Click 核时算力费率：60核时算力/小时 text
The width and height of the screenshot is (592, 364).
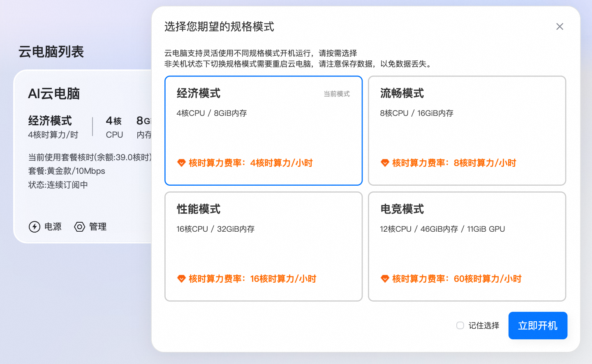(456, 279)
